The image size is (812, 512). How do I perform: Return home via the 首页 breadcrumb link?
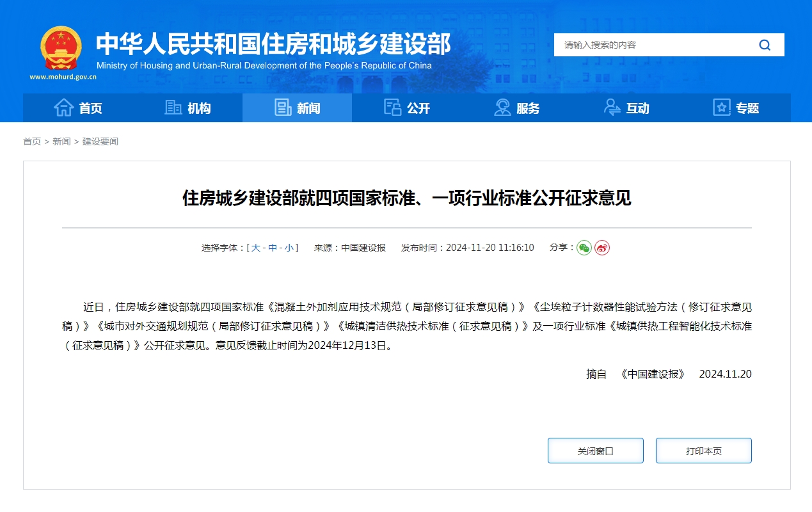pos(31,141)
